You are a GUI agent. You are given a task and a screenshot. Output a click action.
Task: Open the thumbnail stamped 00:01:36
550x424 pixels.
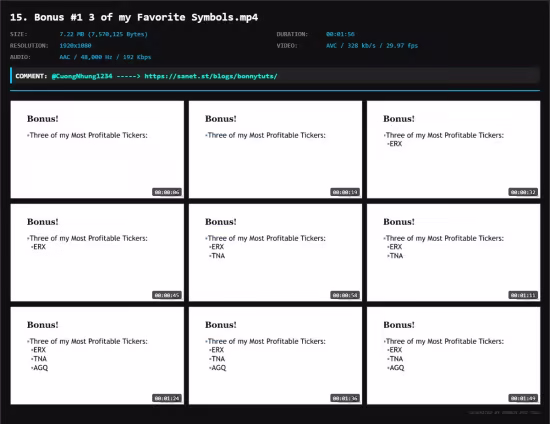tap(275, 356)
